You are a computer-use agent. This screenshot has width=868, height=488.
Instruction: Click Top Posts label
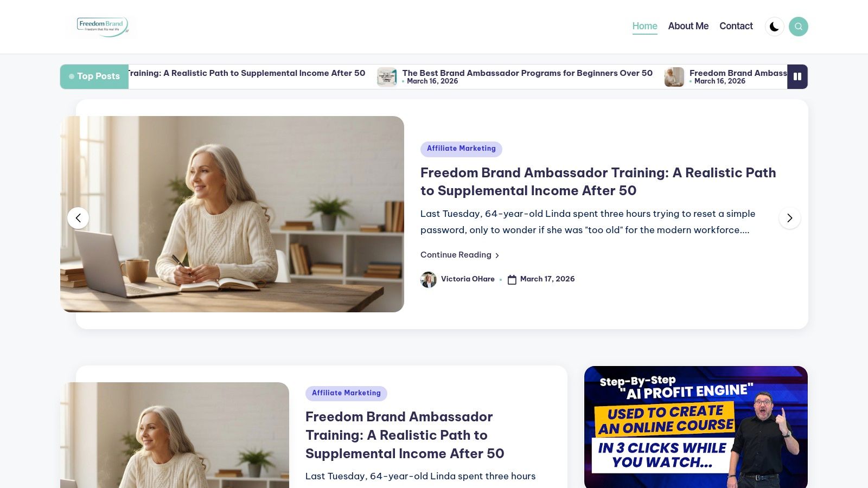click(x=94, y=76)
